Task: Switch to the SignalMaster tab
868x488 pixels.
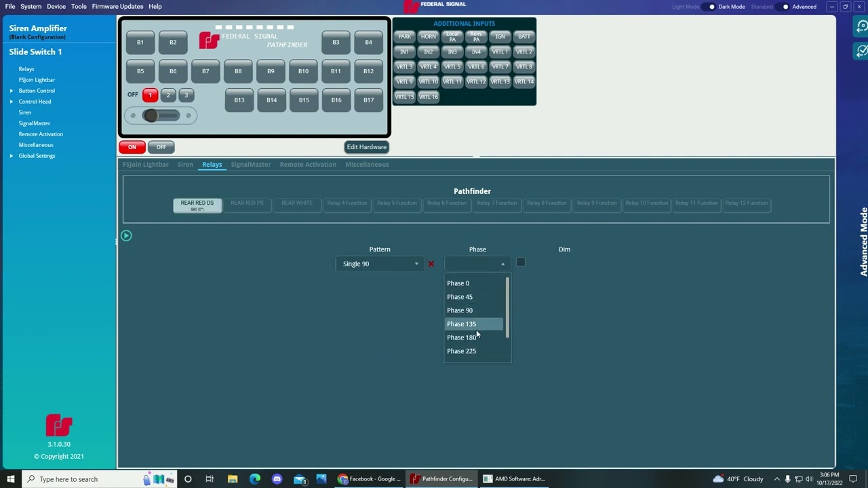Action: pos(251,165)
